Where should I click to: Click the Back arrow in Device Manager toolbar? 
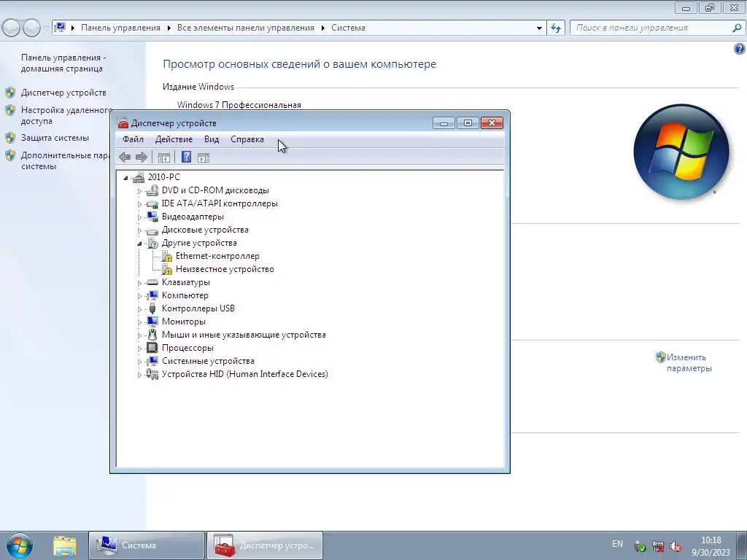tap(125, 157)
